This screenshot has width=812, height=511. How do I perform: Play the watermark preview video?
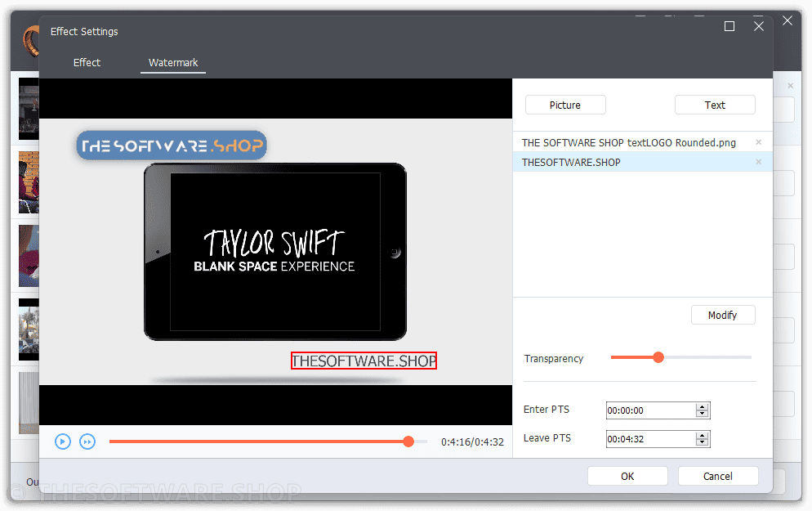tap(63, 442)
